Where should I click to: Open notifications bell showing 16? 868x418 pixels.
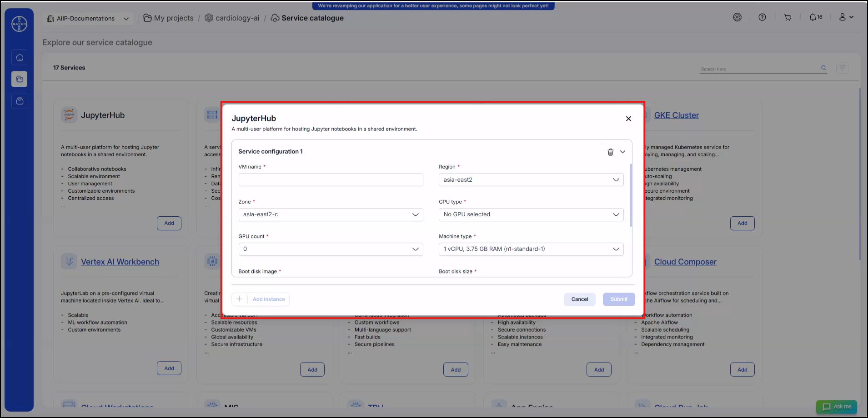pos(816,17)
